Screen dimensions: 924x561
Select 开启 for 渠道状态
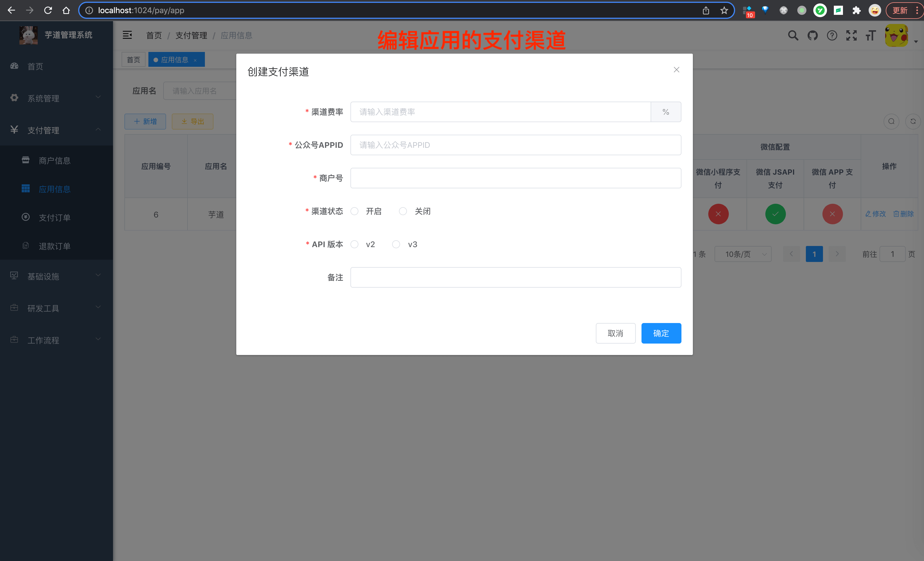[x=354, y=211]
